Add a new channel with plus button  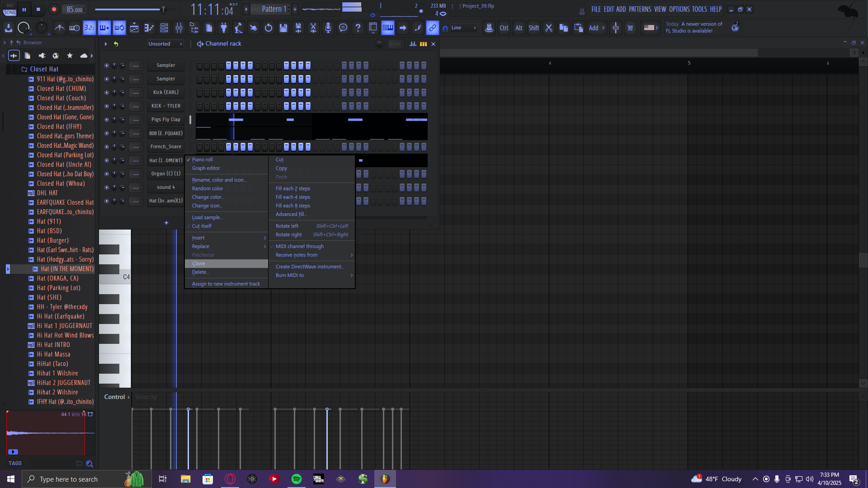[x=166, y=223]
